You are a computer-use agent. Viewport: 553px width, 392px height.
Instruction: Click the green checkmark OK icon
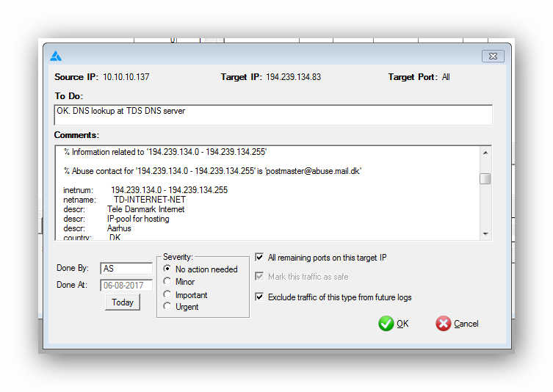pos(386,323)
